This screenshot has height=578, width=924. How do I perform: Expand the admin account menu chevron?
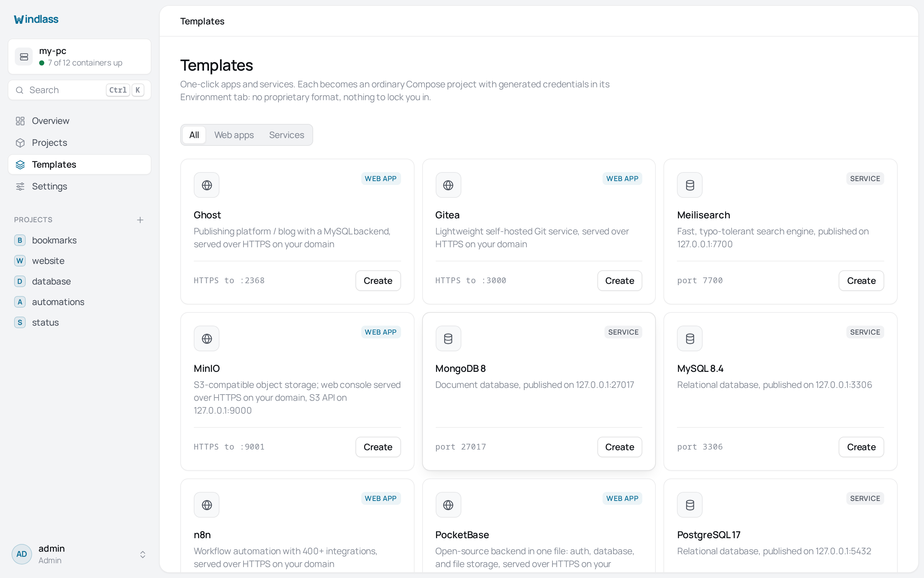(x=142, y=554)
